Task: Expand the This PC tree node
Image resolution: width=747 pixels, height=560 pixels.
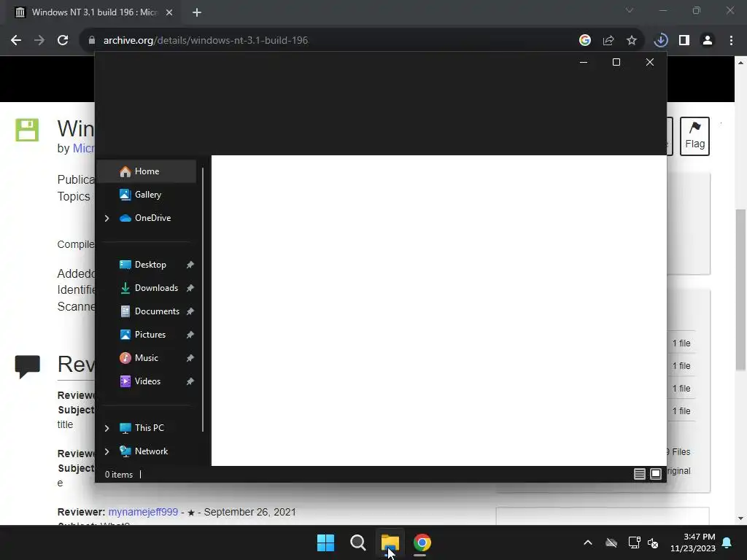Action: pos(107,428)
